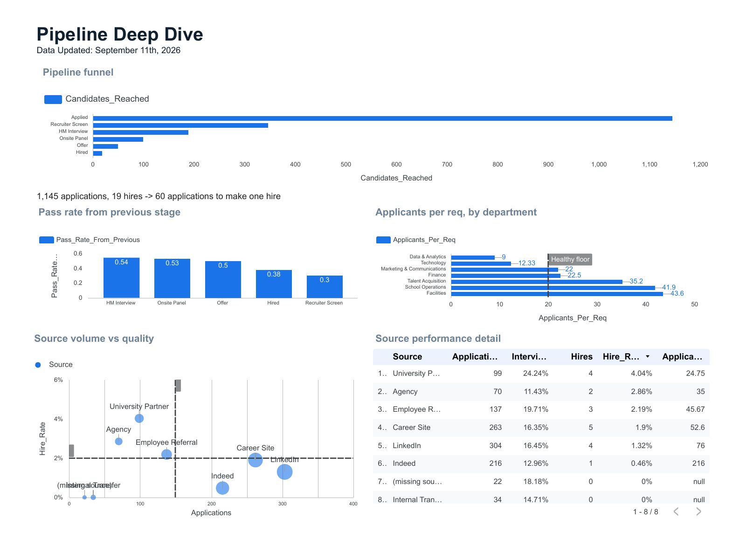Click the 0.38 Hired pass-rate bar
Image resolution: width=746 pixels, height=560 pixels.
(x=274, y=284)
